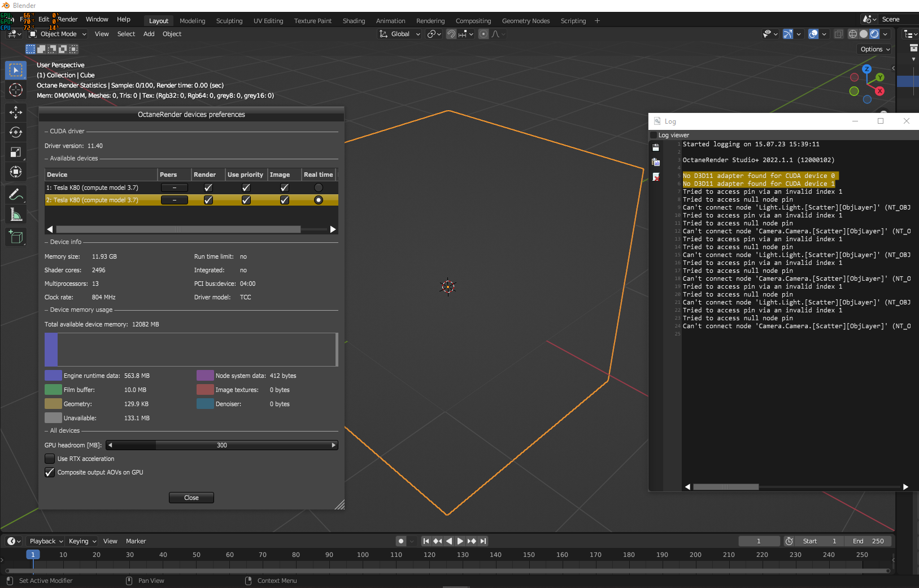Expand the viewport Options dropdown

(x=875, y=49)
